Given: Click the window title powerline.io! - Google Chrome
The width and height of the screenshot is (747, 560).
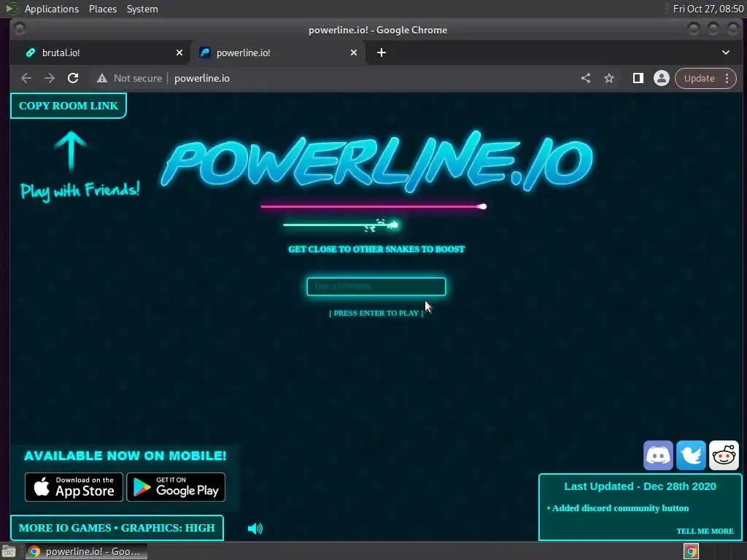Looking at the screenshot, I should [x=378, y=30].
